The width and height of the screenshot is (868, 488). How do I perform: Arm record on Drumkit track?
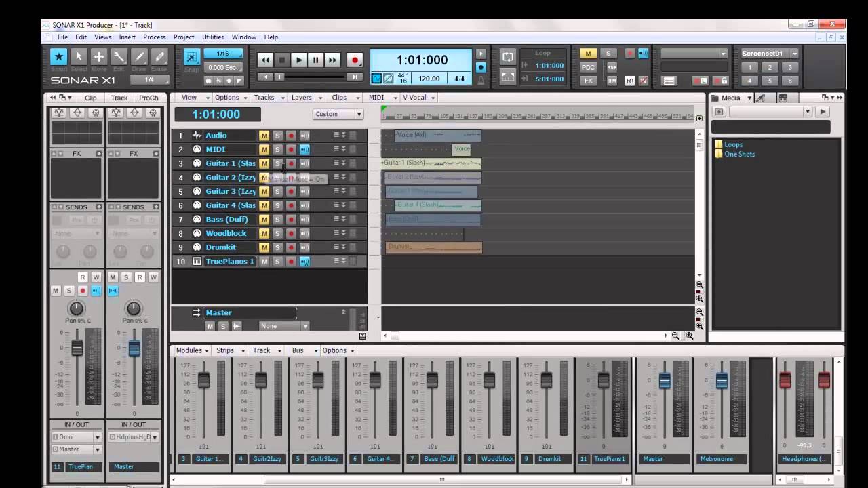point(290,247)
